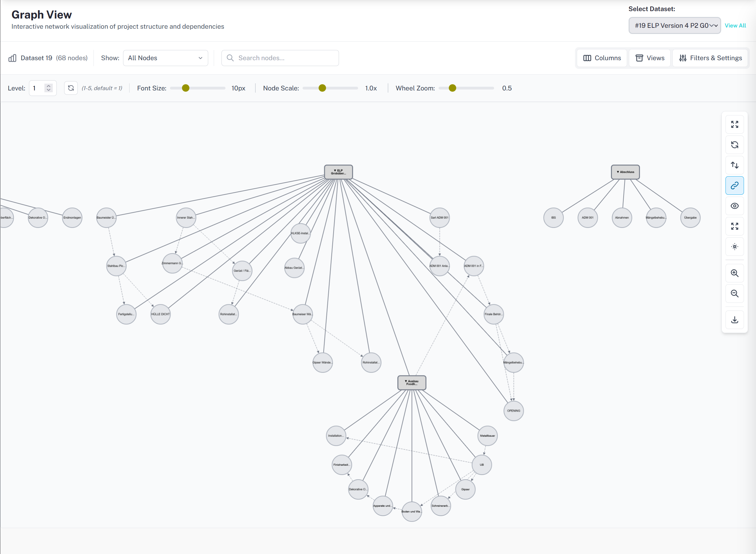Toggle the eye visibility button

click(x=734, y=206)
